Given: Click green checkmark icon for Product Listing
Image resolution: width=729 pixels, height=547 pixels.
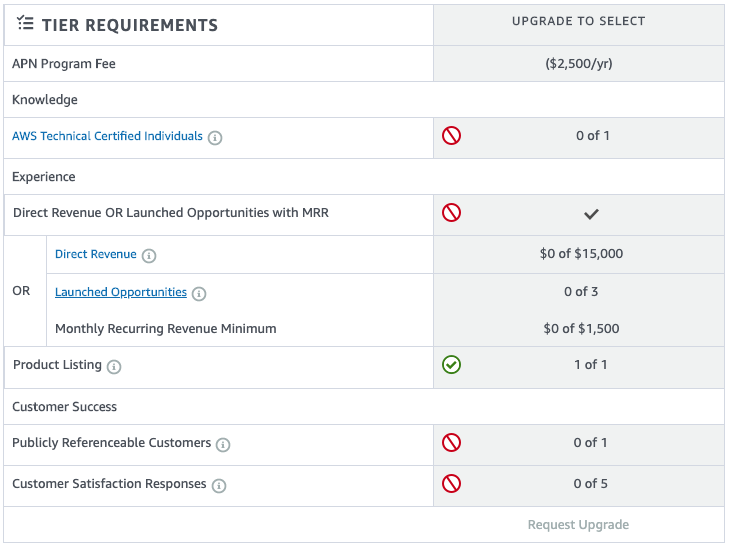Looking at the screenshot, I should coord(451,365).
